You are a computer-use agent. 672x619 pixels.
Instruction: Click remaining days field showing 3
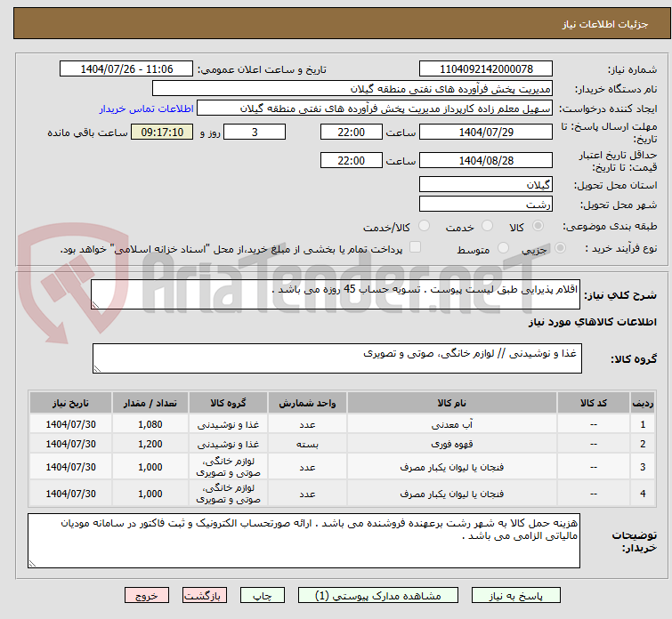tap(255, 132)
